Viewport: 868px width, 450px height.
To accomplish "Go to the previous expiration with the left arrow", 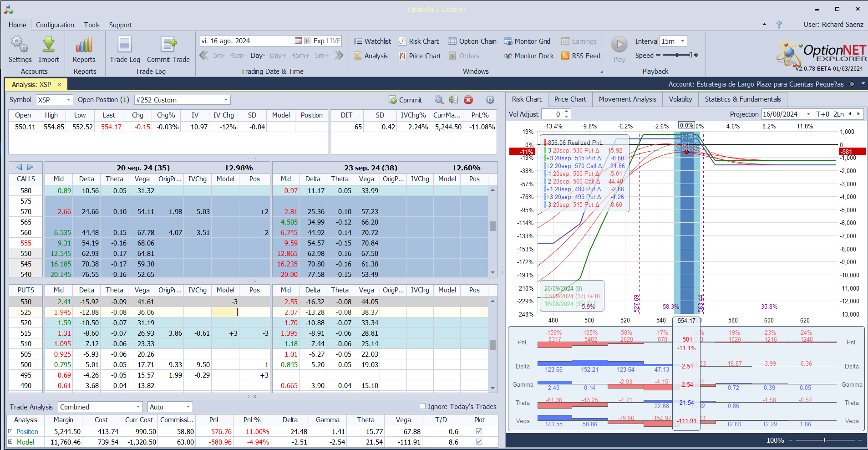I will point(19,167).
